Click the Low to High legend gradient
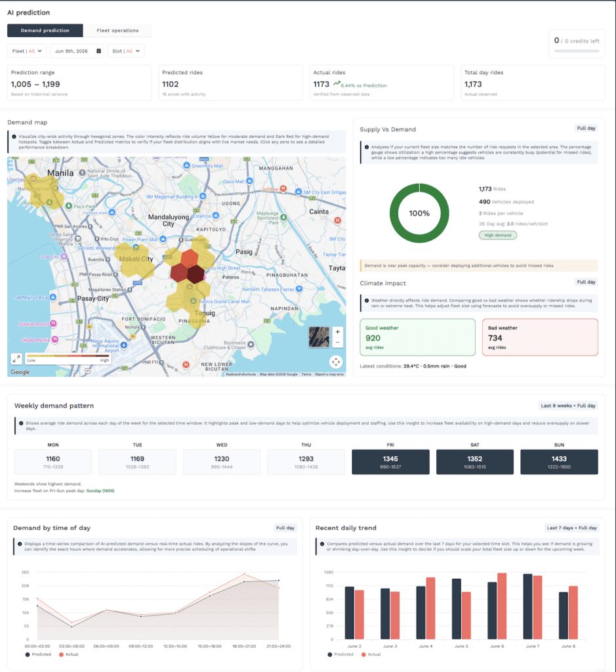Viewport: 616px width, 672px height. point(68,356)
